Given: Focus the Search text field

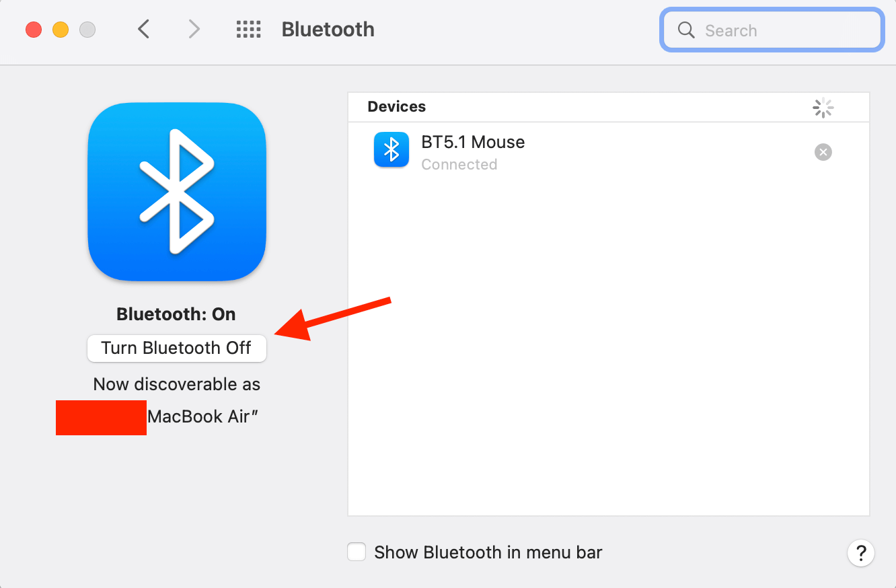Looking at the screenshot, I should pyautogui.click(x=772, y=30).
